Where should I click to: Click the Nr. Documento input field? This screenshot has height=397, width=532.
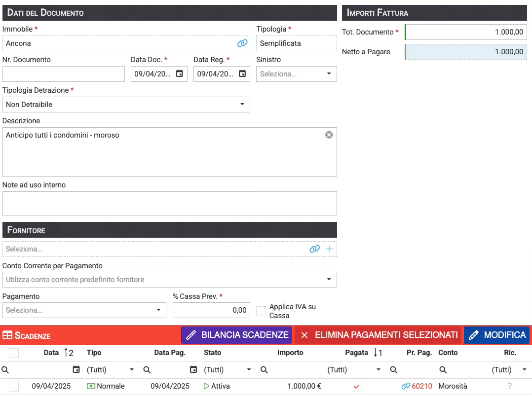[x=64, y=74]
